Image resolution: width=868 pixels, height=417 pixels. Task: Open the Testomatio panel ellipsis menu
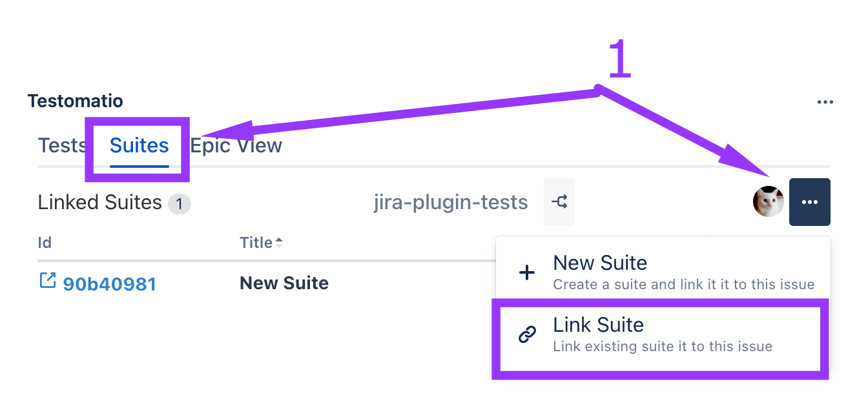[x=825, y=102]
